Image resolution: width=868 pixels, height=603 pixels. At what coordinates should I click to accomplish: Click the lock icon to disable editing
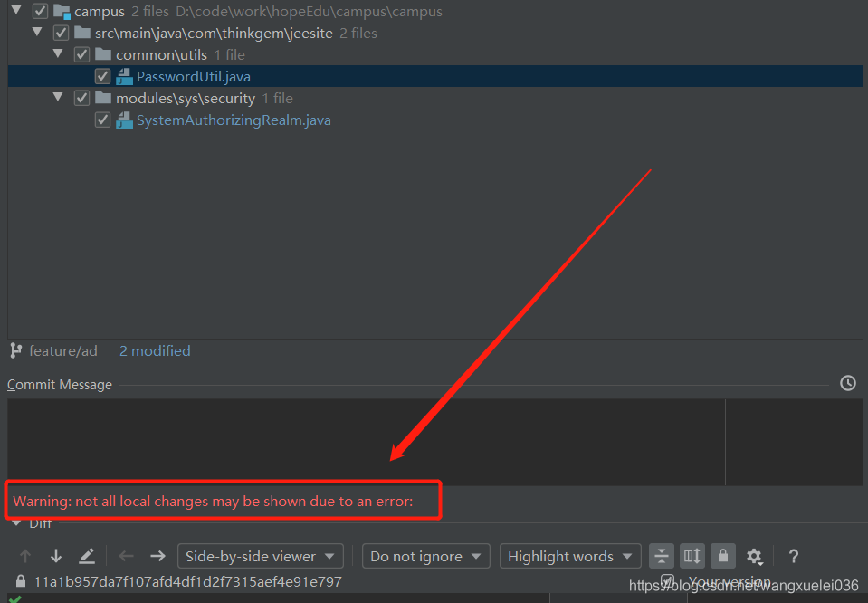click(723, 556)
